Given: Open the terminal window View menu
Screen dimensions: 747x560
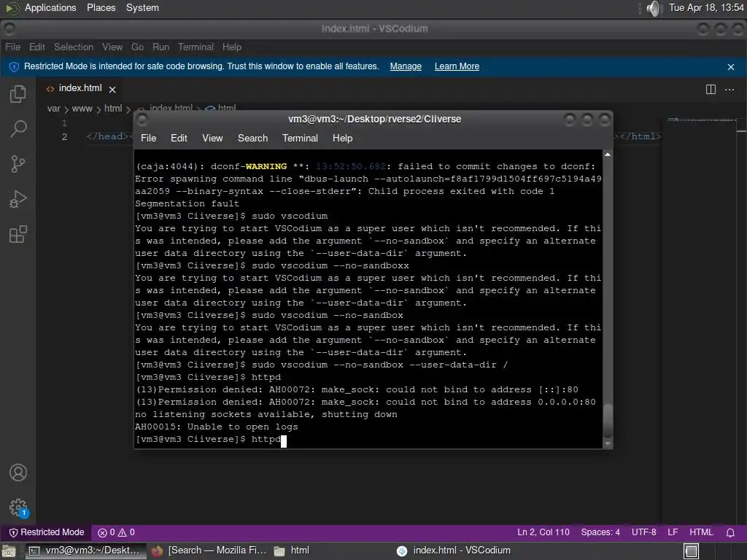Looking at the screenshot, I should click(212, 138).
